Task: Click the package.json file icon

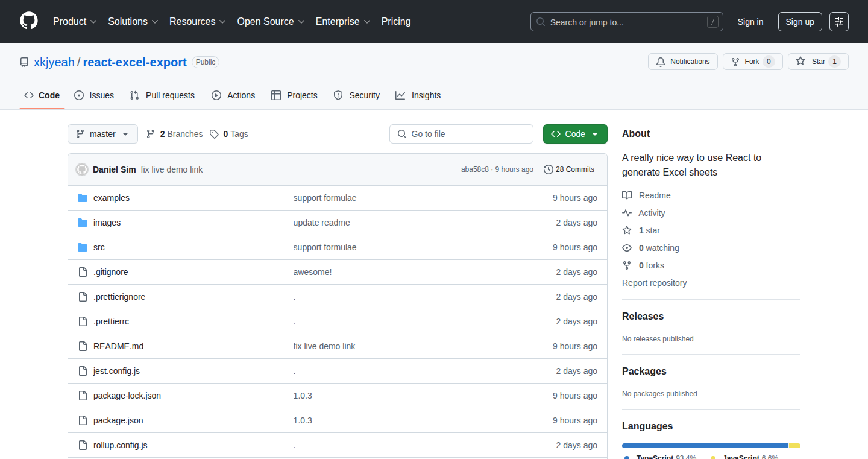Action: point(83,420)
